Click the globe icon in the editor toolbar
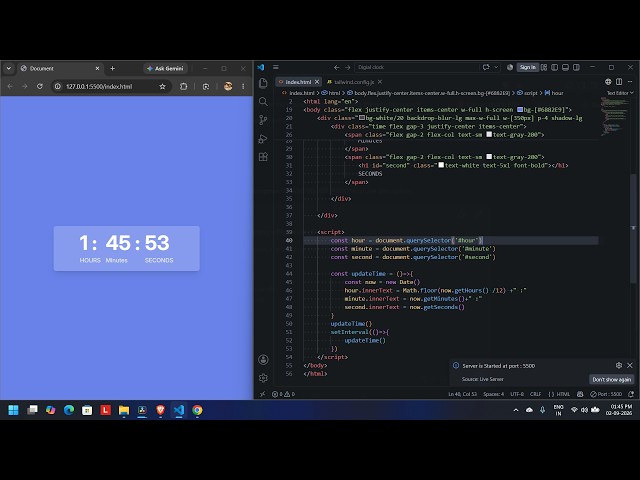The width and height of the screenshot is (640, 480). 608,82
